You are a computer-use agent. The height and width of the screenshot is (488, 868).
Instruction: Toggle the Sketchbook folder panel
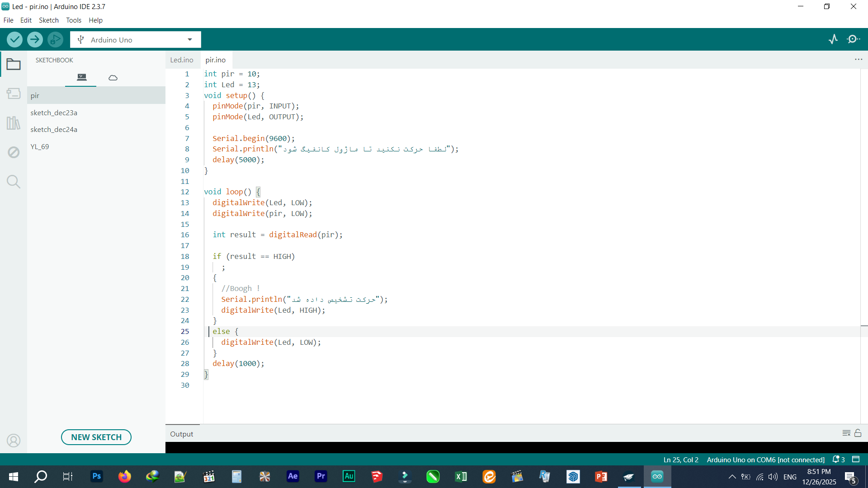pos(14,65)
